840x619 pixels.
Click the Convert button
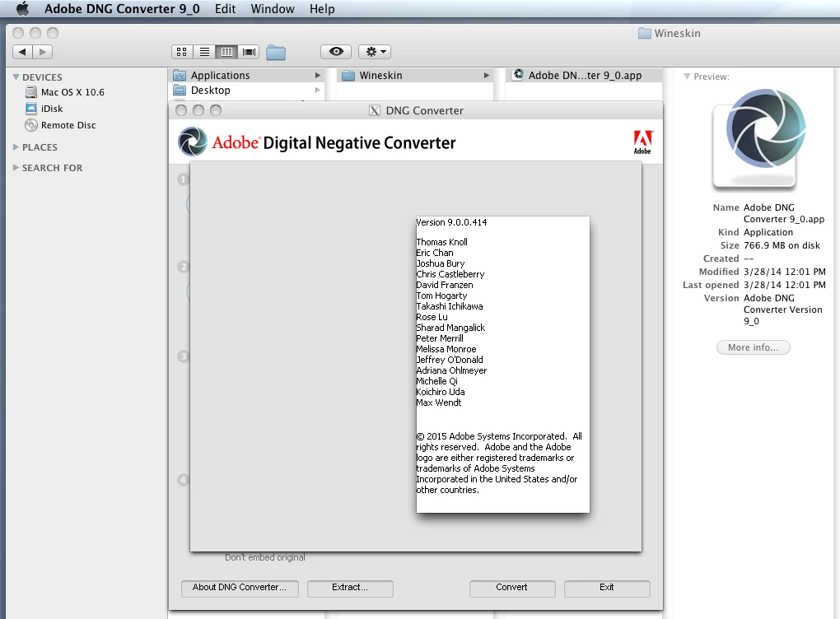pyautogui.click(x=512, y=588)
